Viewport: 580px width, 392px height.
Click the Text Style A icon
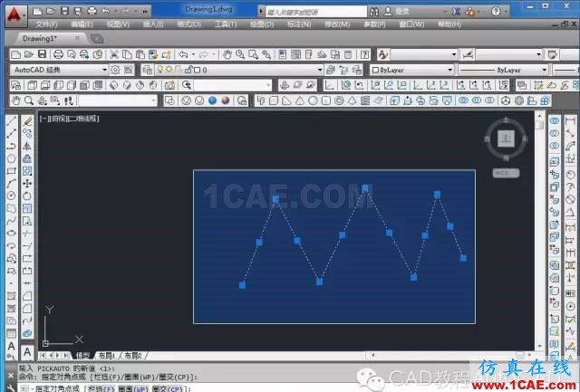(382, 54)
